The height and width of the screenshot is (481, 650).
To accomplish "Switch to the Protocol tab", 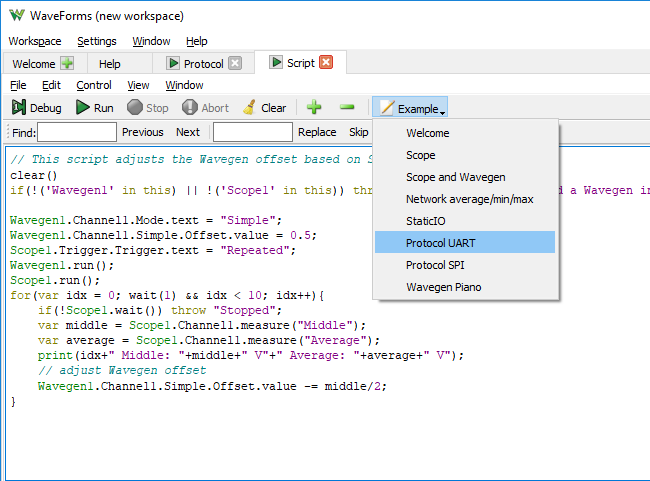I will (x=204, y=64).
